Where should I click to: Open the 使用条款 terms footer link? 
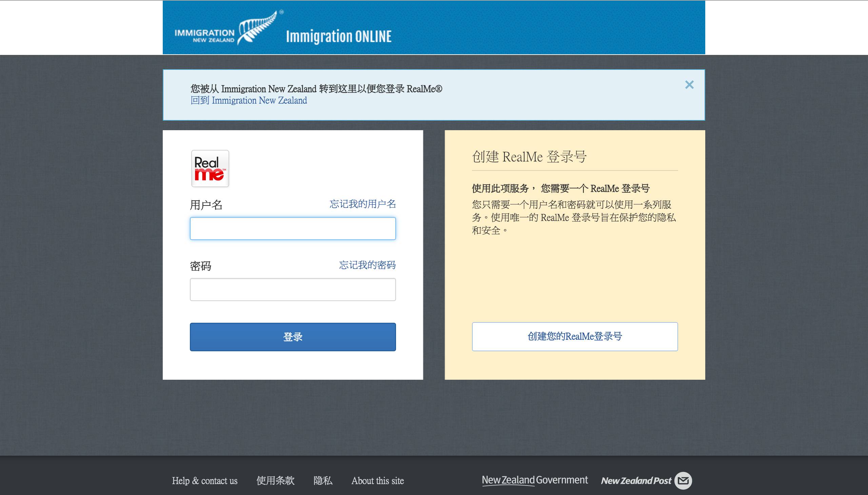click(275, 481)
